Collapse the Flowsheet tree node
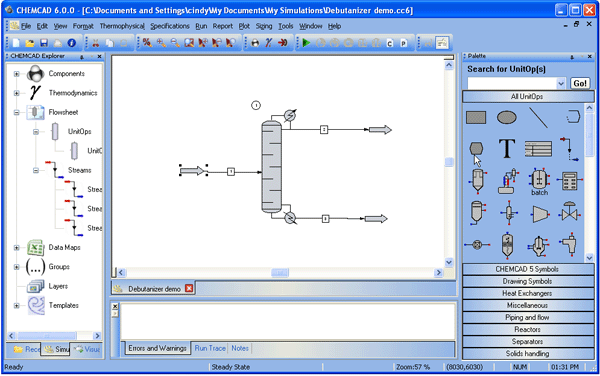Image resolution: width=600 pixels, height=376 pixels. click(x=16, y=112)
